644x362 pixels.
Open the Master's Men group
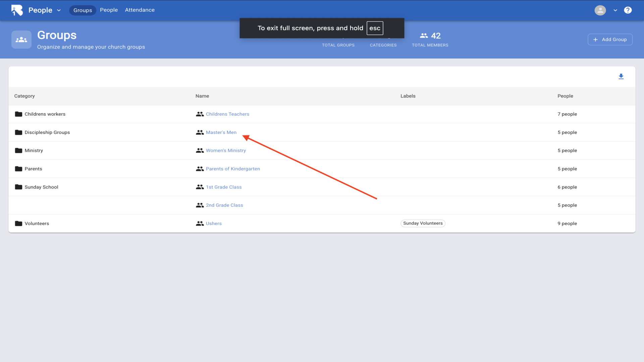point(221,132)
